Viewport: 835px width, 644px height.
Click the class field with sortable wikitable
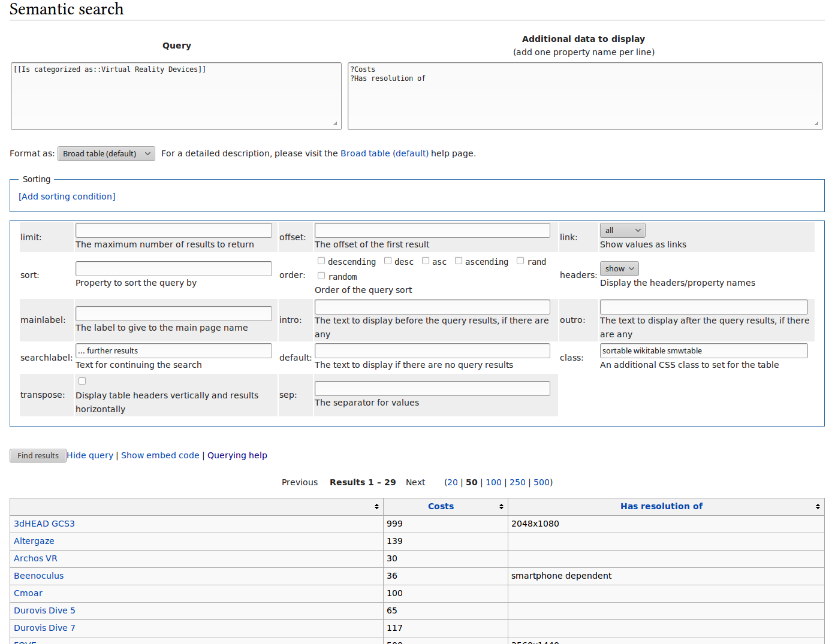704,350
